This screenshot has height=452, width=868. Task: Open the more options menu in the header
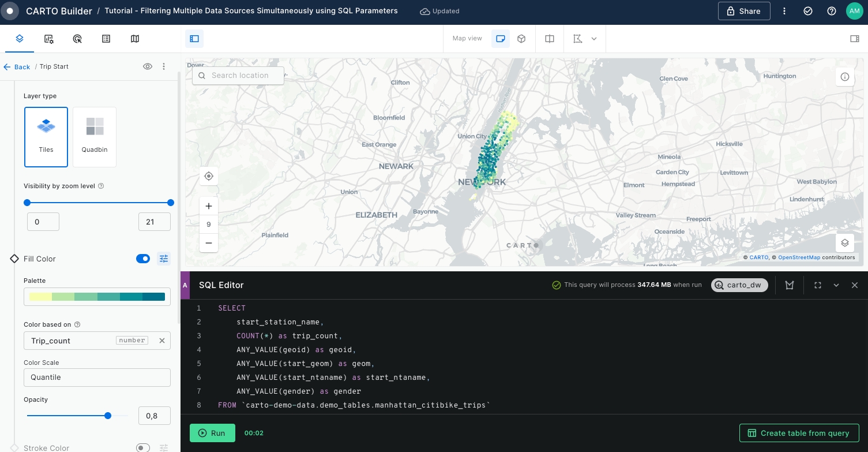point(784,11)
